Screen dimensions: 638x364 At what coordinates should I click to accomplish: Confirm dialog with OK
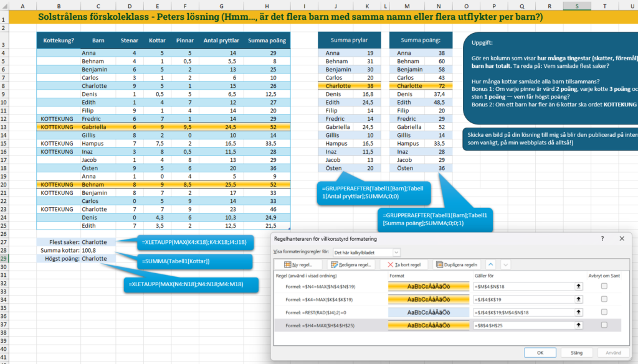tap(540, 353)
